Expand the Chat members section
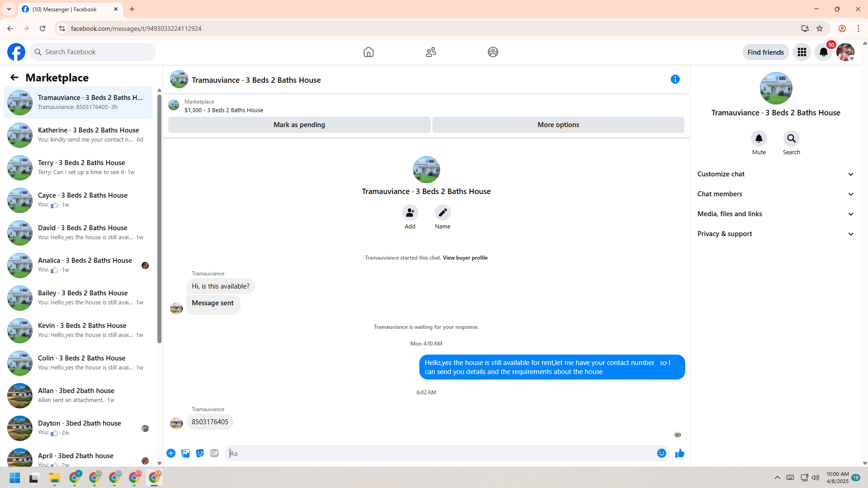Screen dimensions: 868x488 [x=776, y=194]
